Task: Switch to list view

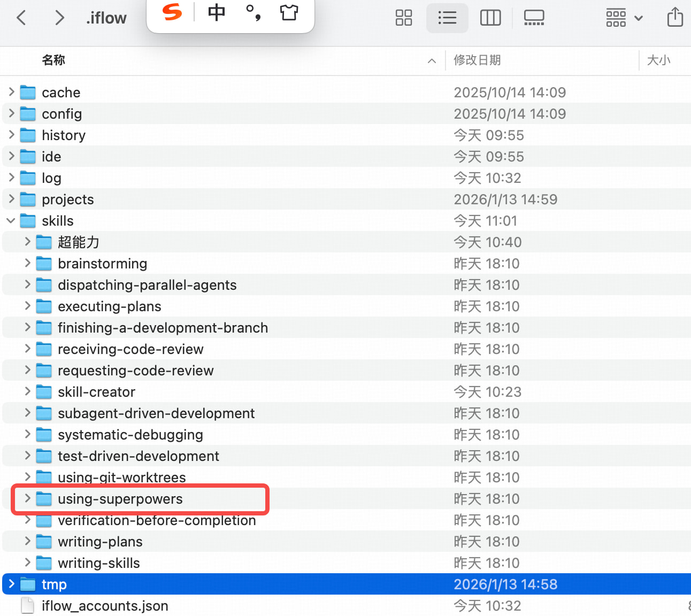Action: (447, 18)
